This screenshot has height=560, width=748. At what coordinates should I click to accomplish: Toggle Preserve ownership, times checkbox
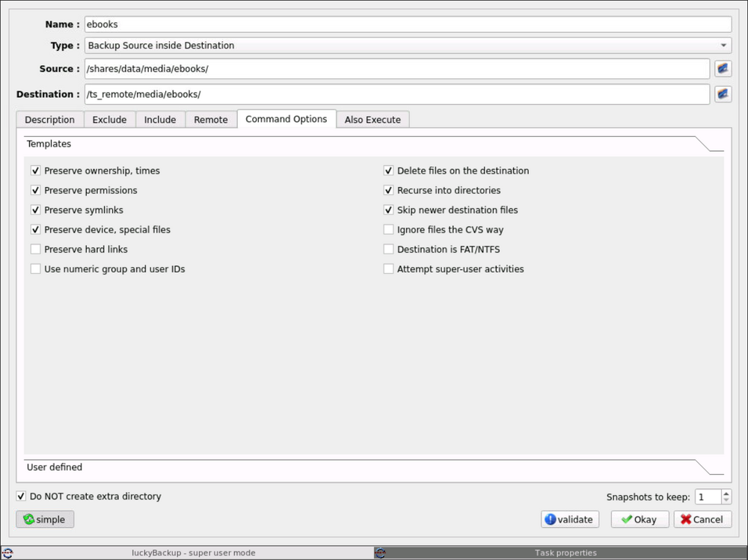(36, 170)
